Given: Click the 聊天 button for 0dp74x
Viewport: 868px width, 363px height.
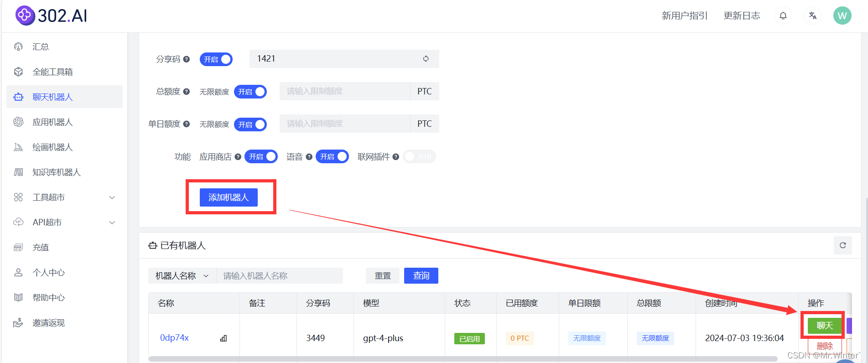Looking at the screenshot, I should point(825,326).
